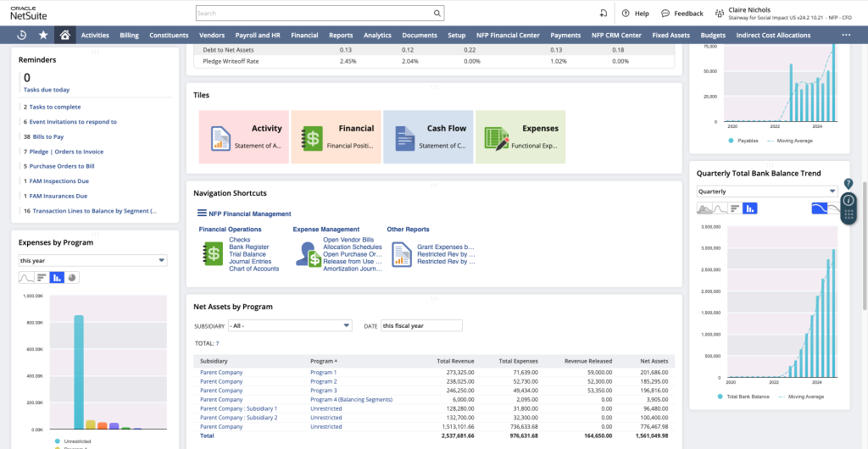The width and height of the screenshot is (868, 449).
Task: Click the Financial Operations dollar icon
Action: click(213, 254)
